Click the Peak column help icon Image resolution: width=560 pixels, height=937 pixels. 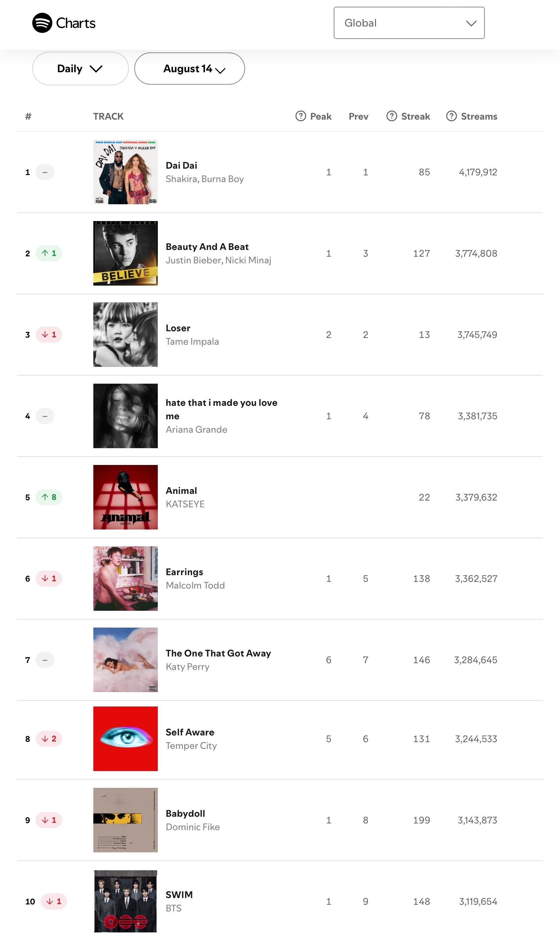(x=300, y=116)
